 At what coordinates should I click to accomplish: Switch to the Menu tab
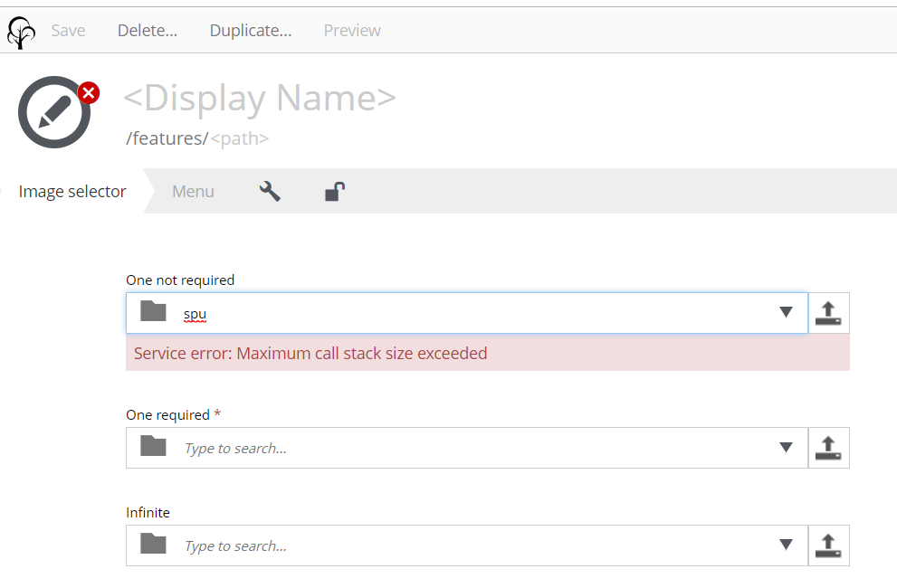click(x=193, y=191)
